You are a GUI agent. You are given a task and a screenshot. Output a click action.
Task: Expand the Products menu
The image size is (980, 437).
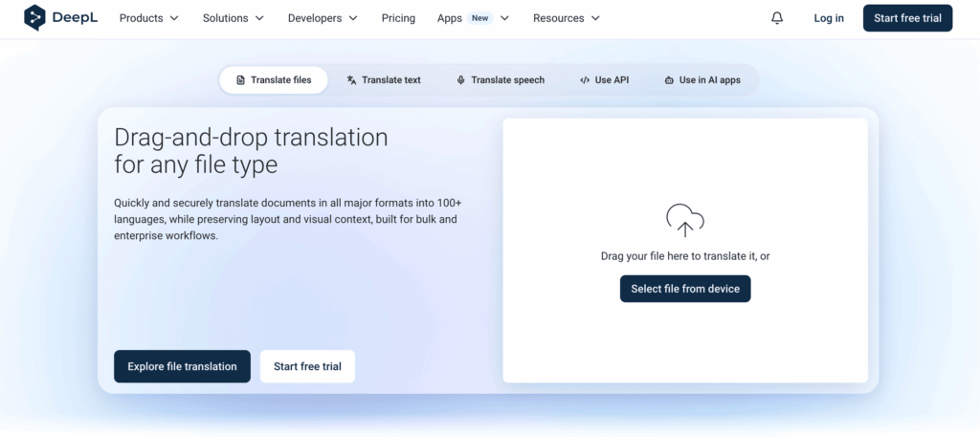(x=148, y=18)
